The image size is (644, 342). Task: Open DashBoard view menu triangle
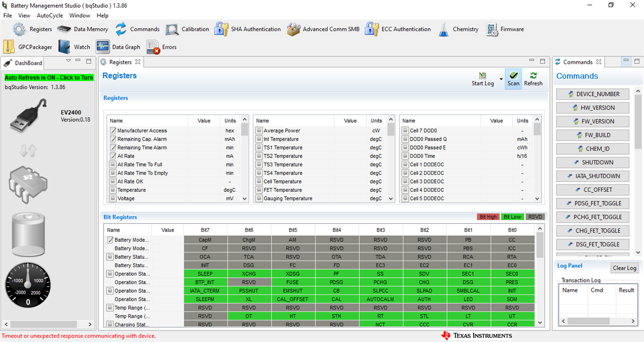pyautogui.click(x=68, y=61)
